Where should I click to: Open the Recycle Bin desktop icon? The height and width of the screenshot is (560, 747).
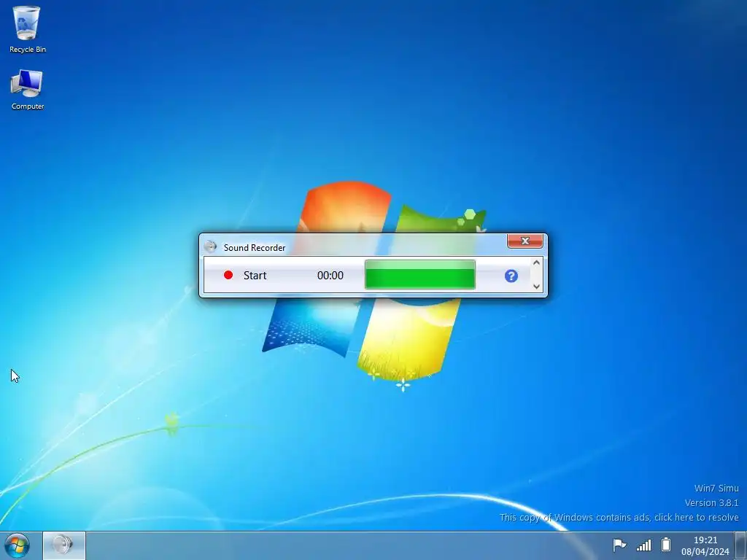[27, 29]
